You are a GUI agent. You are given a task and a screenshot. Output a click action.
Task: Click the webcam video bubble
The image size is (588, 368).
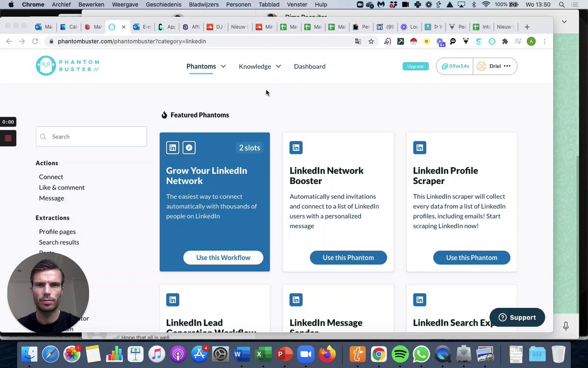pyautogui.click(x=48, y=292)
